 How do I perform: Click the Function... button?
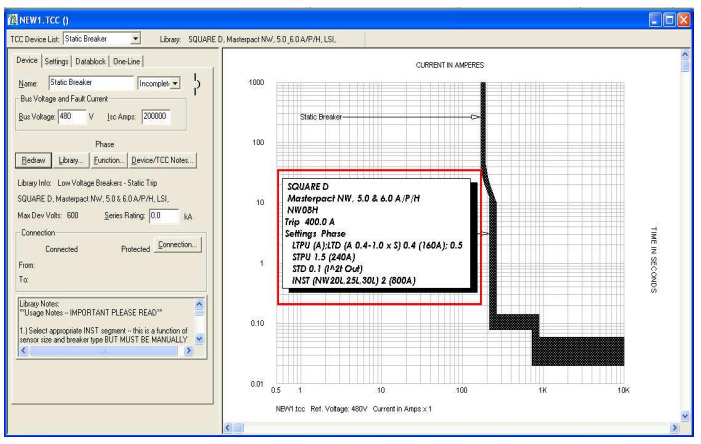[x=109, y=160]
